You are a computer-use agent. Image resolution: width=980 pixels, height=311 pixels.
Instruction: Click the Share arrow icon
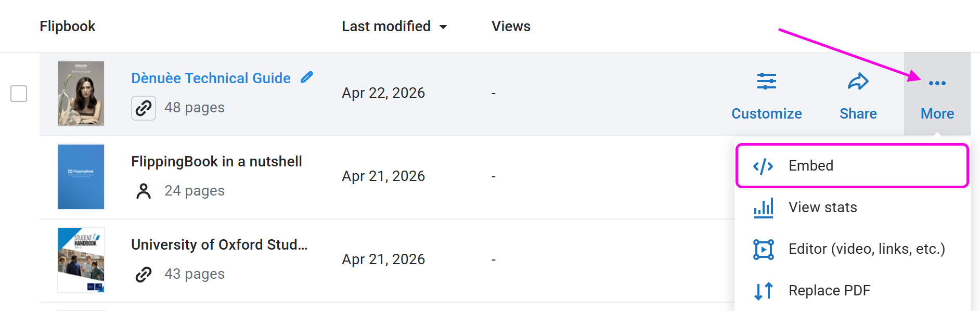point(858,82)
